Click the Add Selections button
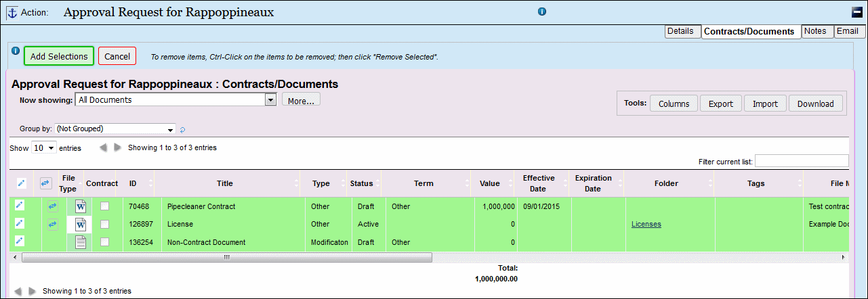The image size is (868, 299). click(x=59, y=56)
